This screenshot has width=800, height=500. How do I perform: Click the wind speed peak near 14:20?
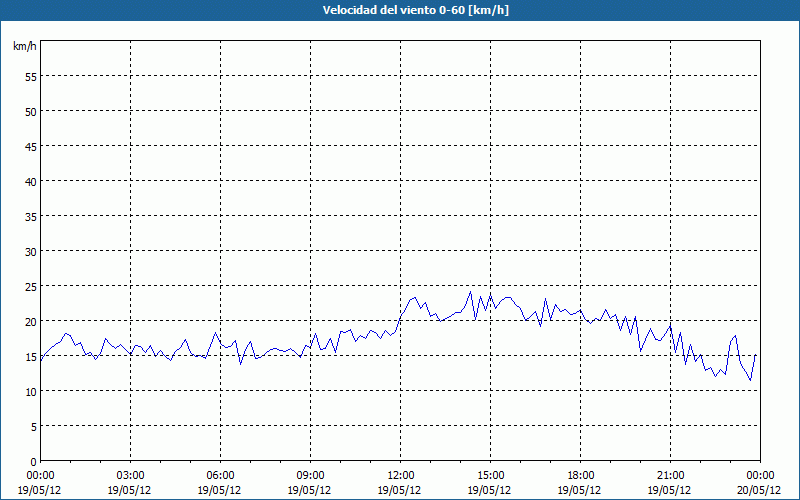coord(470,292)
